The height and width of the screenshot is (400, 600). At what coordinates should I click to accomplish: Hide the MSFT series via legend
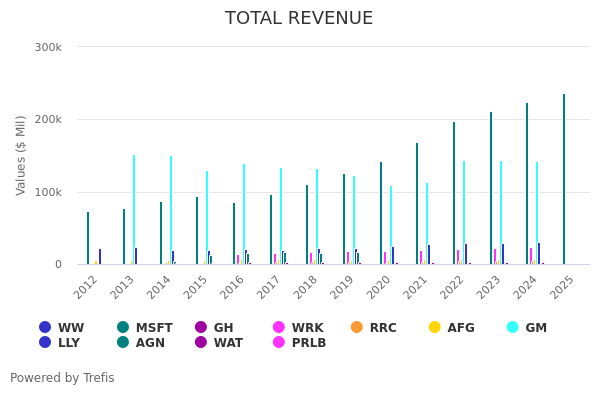(144, 328)
